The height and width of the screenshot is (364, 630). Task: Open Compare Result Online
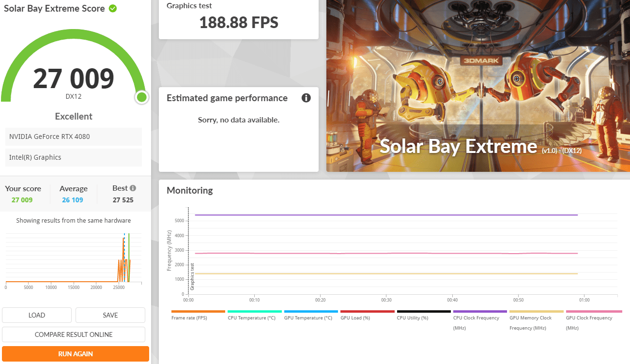[74, 334]
